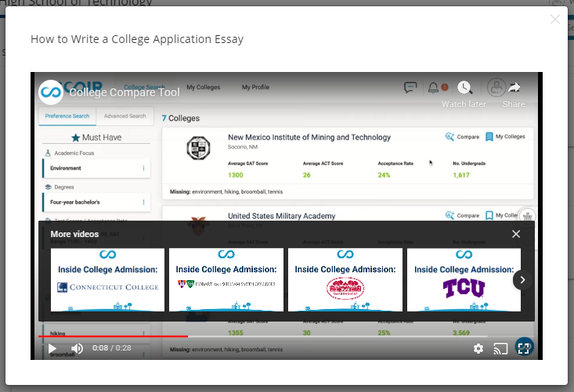The width and height of the screenshot is (574, 392).
Task: Open New Mexico Institute of Mining and Technology
Action: 309,138
